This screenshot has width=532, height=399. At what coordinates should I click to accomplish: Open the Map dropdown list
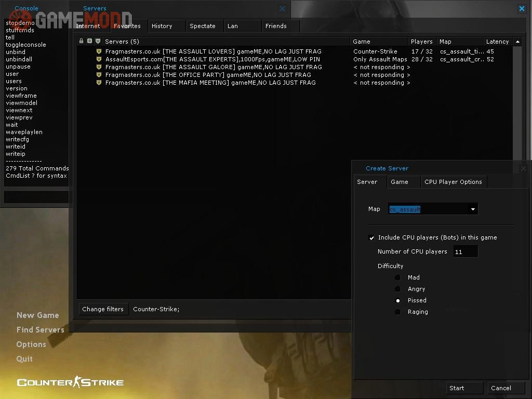pyautogui.click(x=473, y=209)
